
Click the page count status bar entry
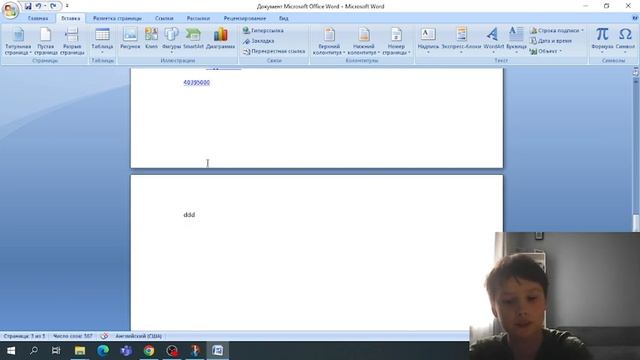tap(24, 336)
